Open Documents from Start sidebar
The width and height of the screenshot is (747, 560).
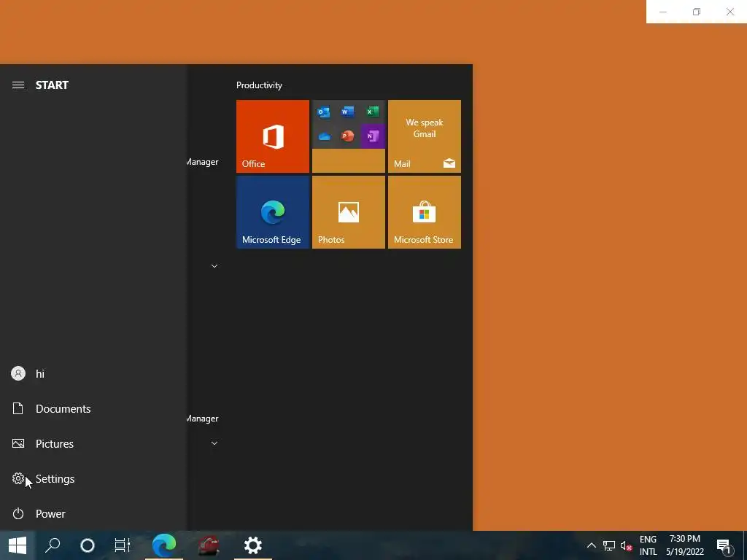(x=93, y=408)
